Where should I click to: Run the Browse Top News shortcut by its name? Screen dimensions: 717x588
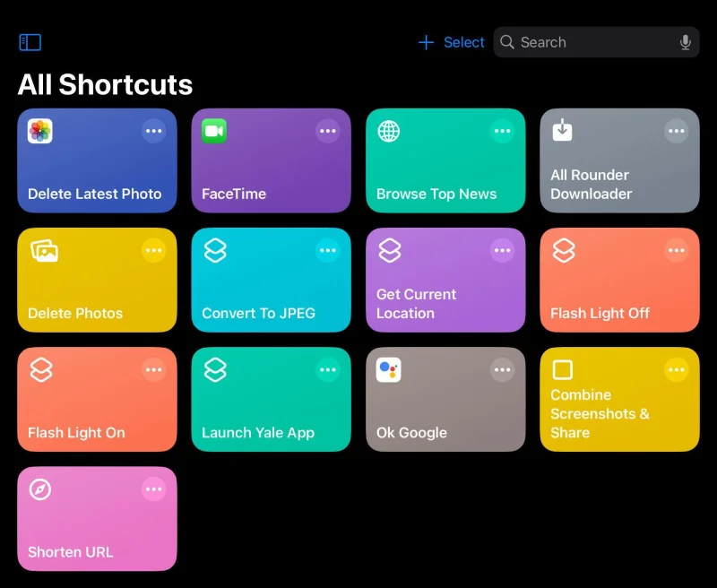[436, 194]
